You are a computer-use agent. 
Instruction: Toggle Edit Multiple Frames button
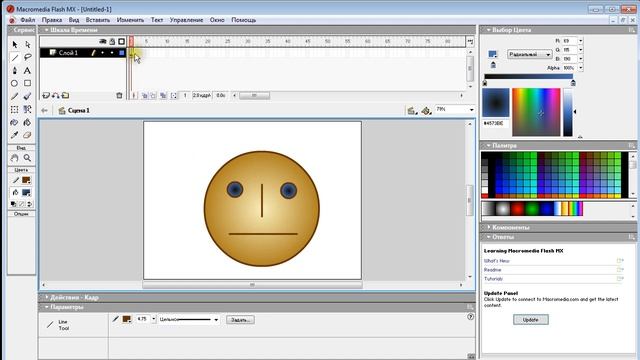click(163, 96)
